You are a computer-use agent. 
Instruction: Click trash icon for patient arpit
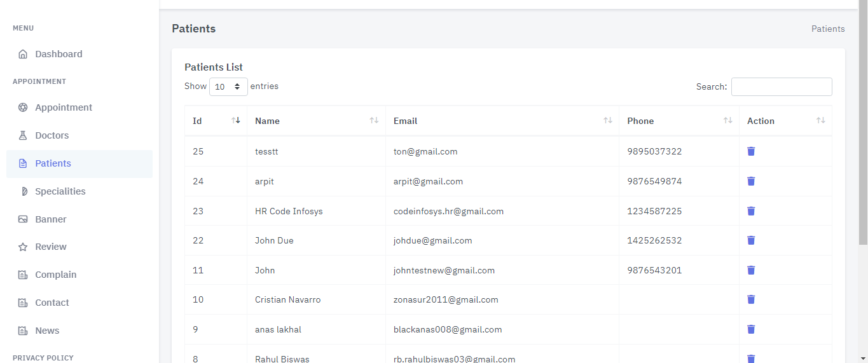coord(751,181)
